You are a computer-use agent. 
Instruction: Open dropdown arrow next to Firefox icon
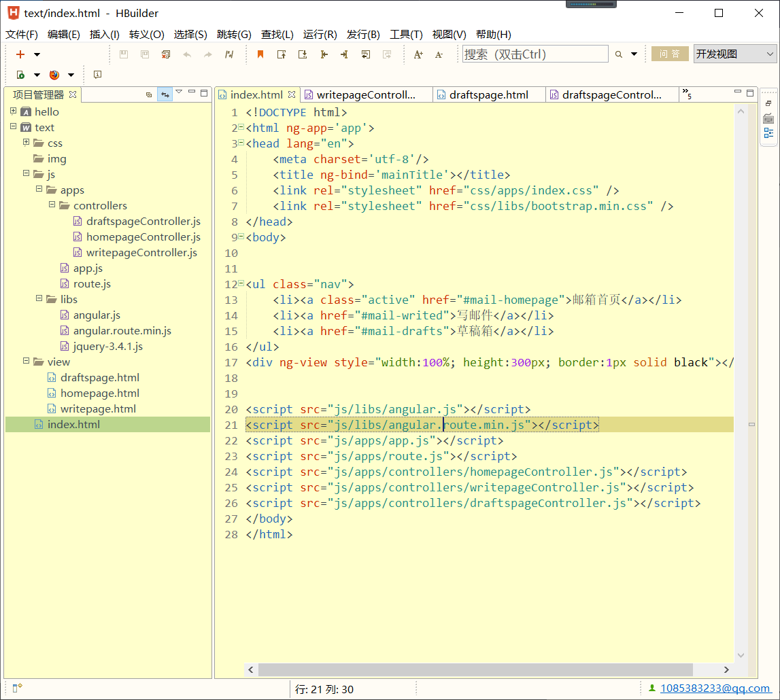(x=71, y=75)
